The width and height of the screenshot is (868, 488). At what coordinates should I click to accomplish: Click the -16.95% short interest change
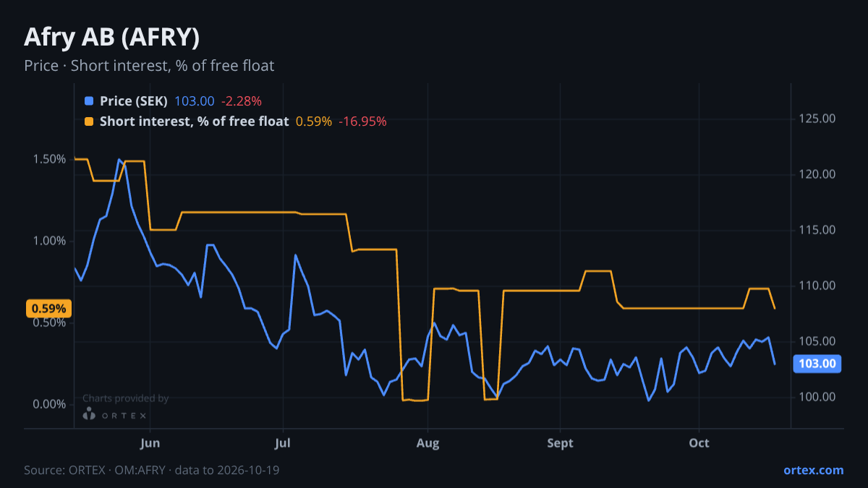click(x=362, y=121)
